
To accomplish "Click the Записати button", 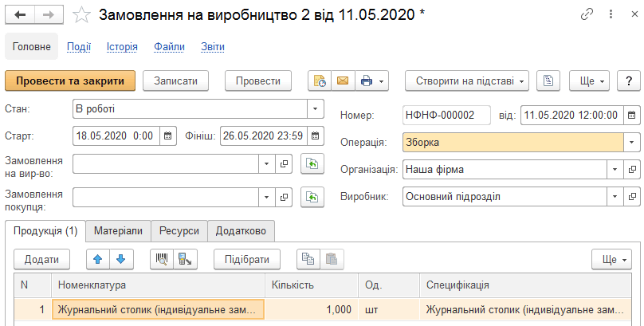I will click(176, 81).
